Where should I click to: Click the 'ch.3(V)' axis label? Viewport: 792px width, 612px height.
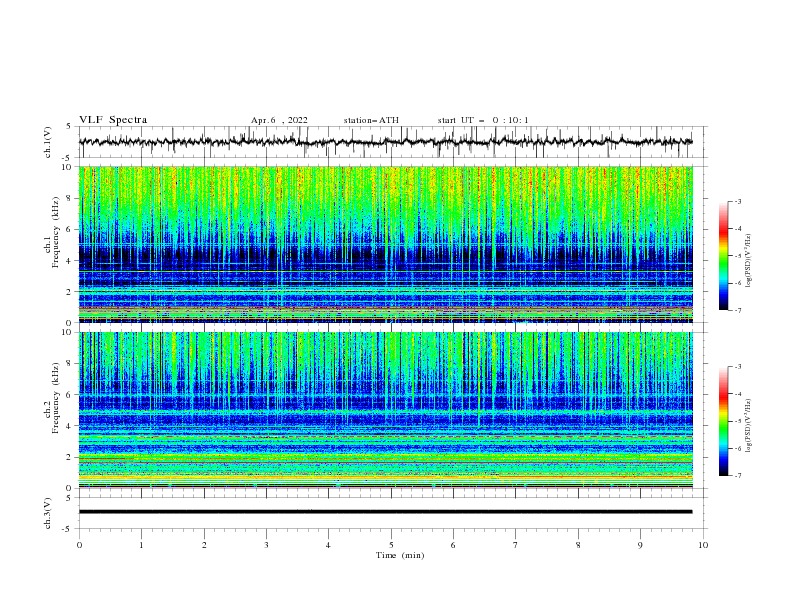point(48,513)
